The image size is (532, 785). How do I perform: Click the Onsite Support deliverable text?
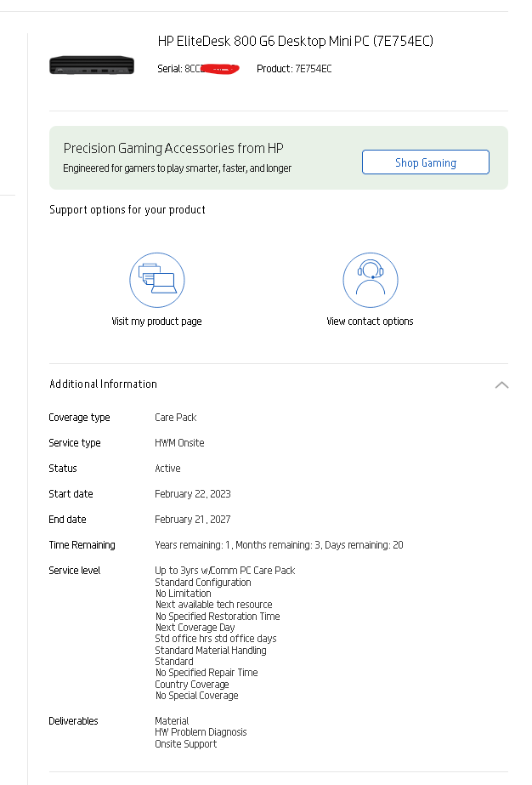pos(185,744)
